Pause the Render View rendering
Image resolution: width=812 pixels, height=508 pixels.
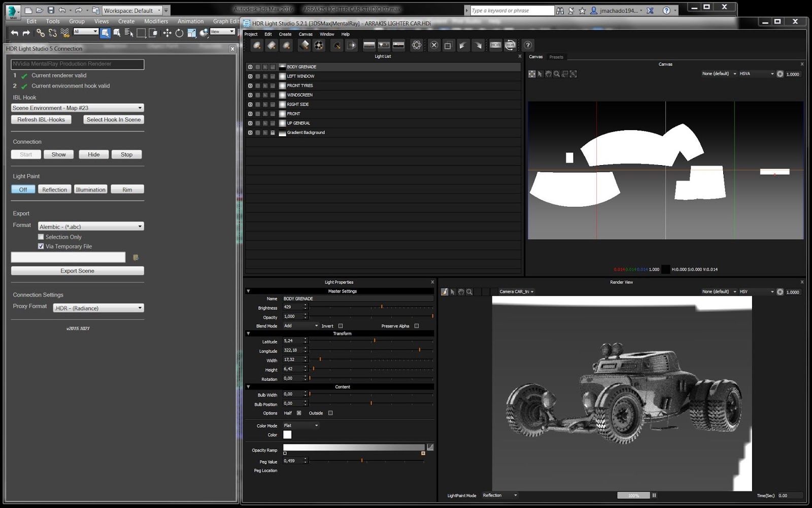[654, 495]
